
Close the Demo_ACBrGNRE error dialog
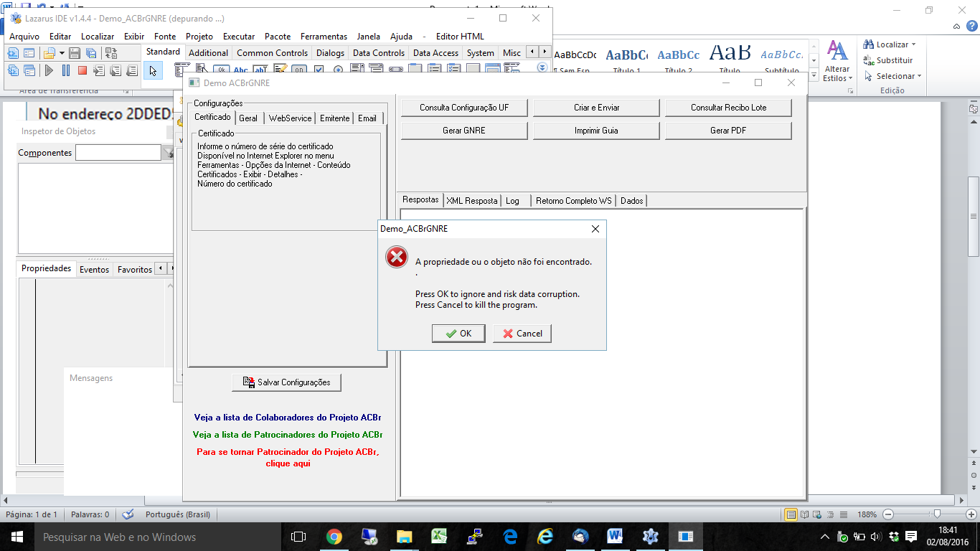(595, 229)
